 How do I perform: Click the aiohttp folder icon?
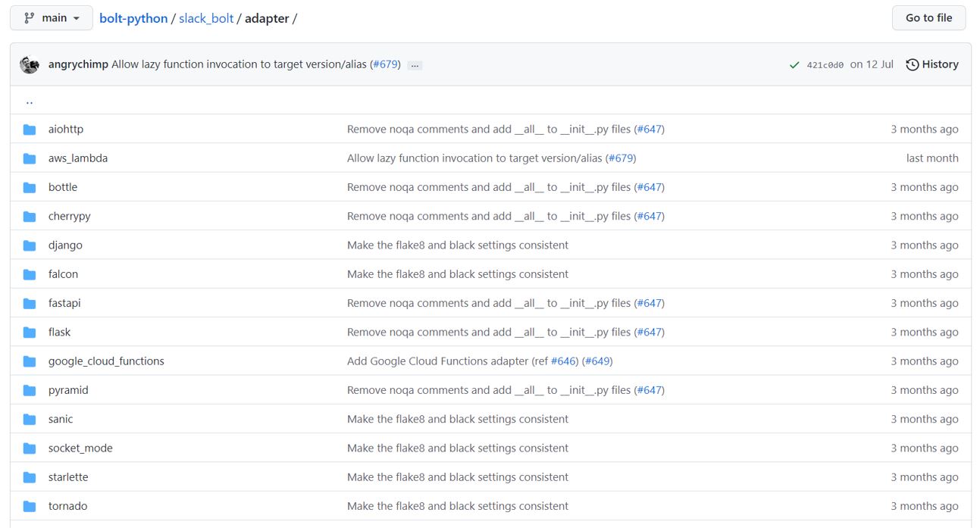click(30, 130)
